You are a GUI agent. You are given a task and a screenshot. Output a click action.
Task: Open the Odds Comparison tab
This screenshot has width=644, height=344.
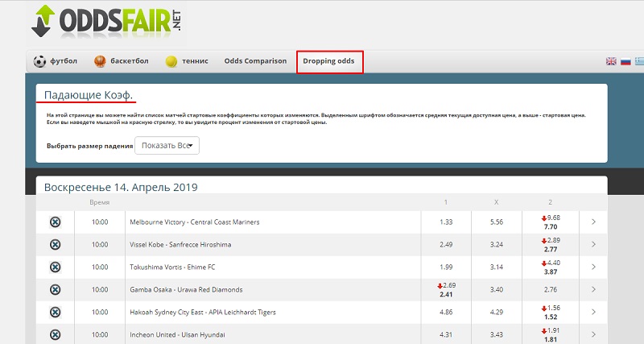coord(255,61)
